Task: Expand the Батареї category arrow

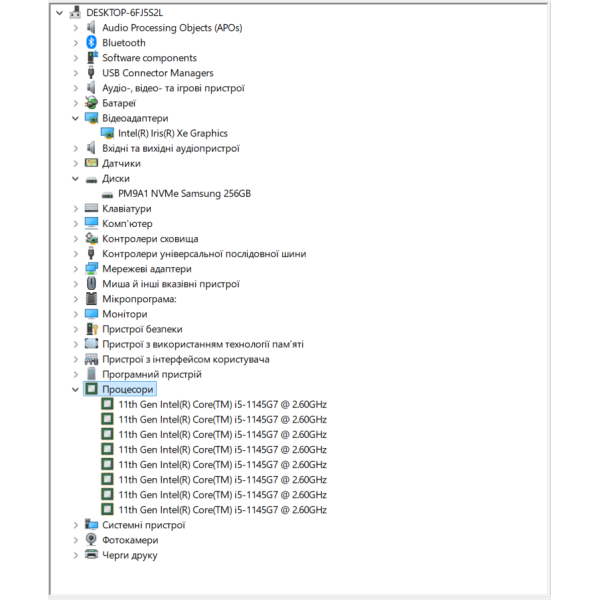Action: [x=76, y=103]
